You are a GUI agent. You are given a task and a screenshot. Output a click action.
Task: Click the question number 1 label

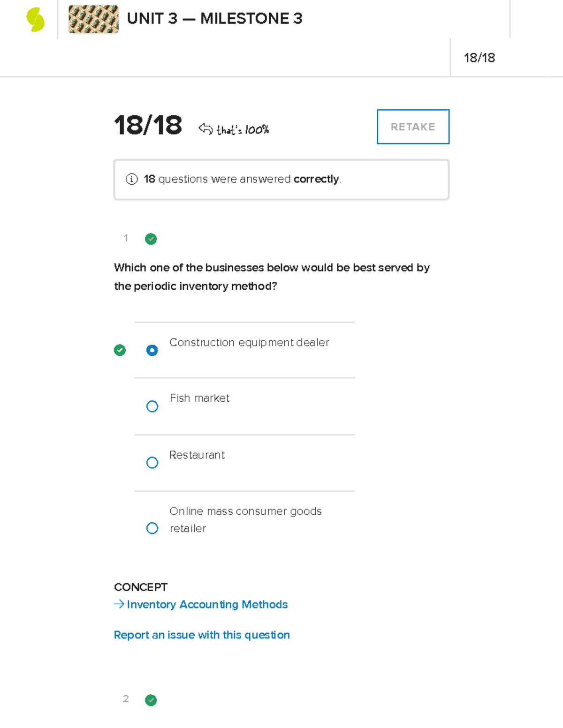[126, 238]
